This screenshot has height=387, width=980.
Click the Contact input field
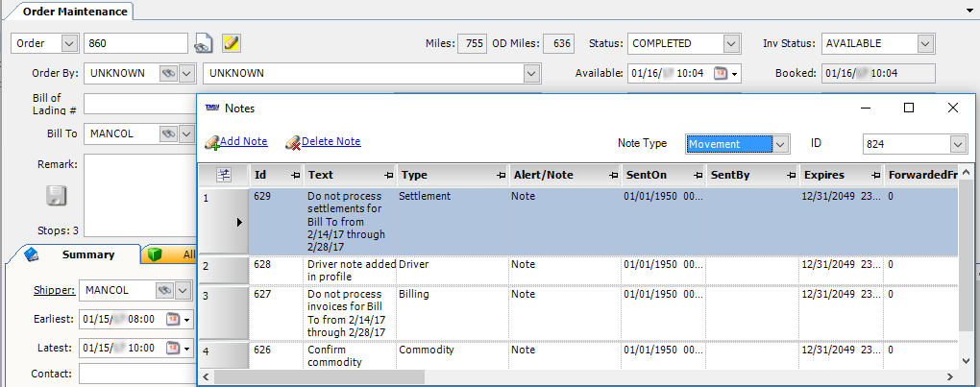(x=137, y=374)
